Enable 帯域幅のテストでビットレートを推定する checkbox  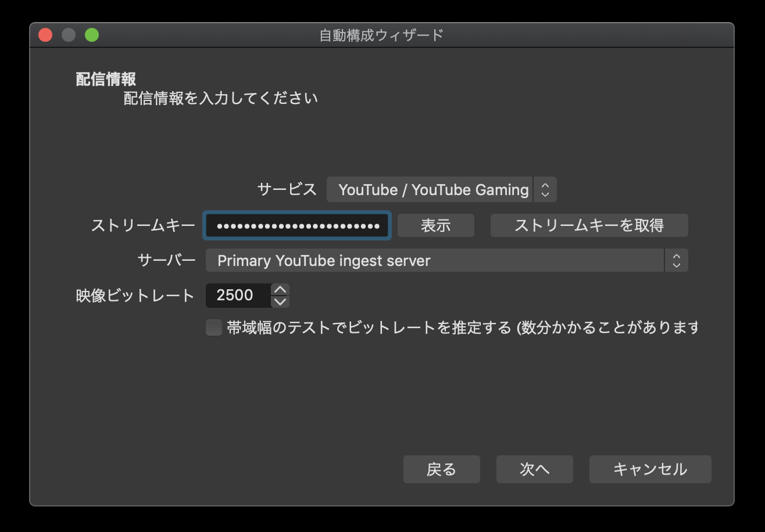[x=214, y=328]
